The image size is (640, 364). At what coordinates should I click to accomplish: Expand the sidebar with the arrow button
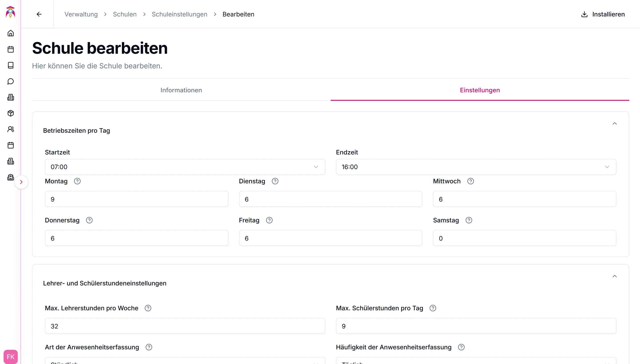point(21,182)
